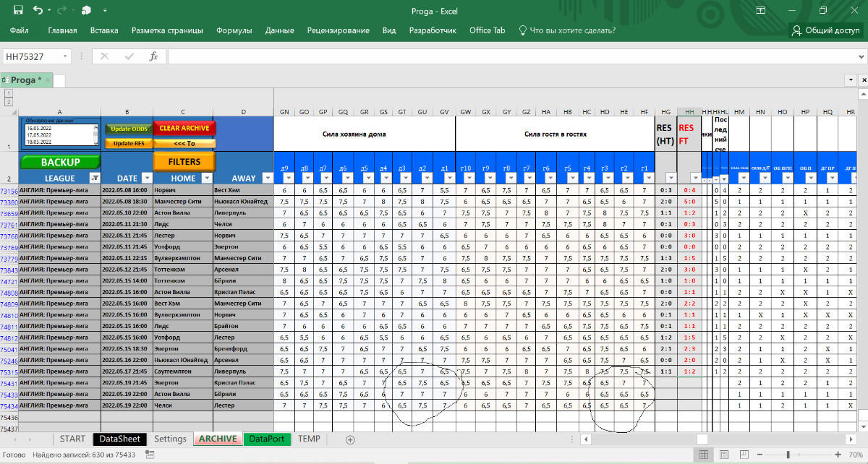Switch to the DataSheet worksheet tab
868x464 pixels.
click(x=120, y=439)
